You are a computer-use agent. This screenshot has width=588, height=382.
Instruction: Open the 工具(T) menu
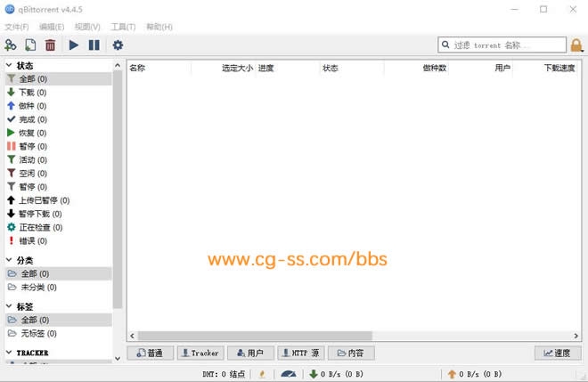tap(123, 27)
